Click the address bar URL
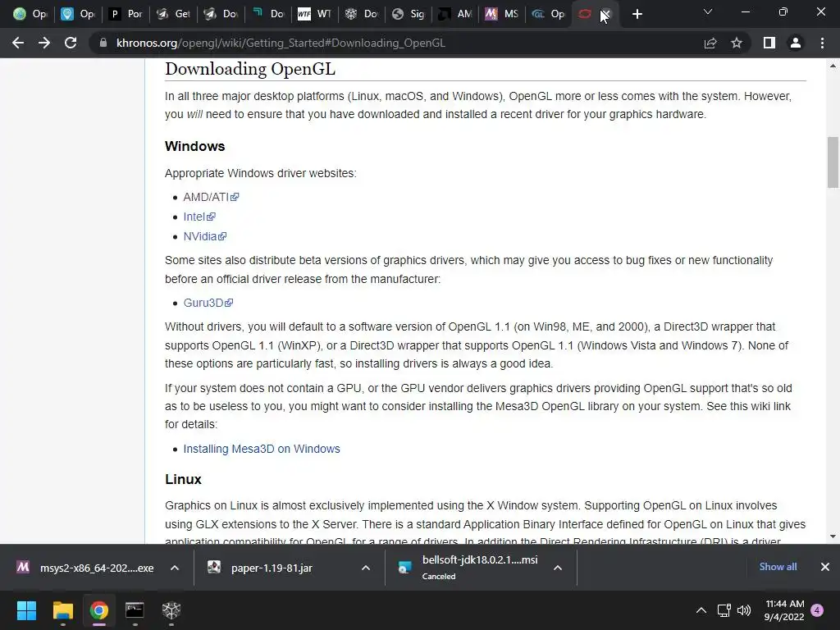Screen dimensions: 840x630 click(x=281, y=43)
